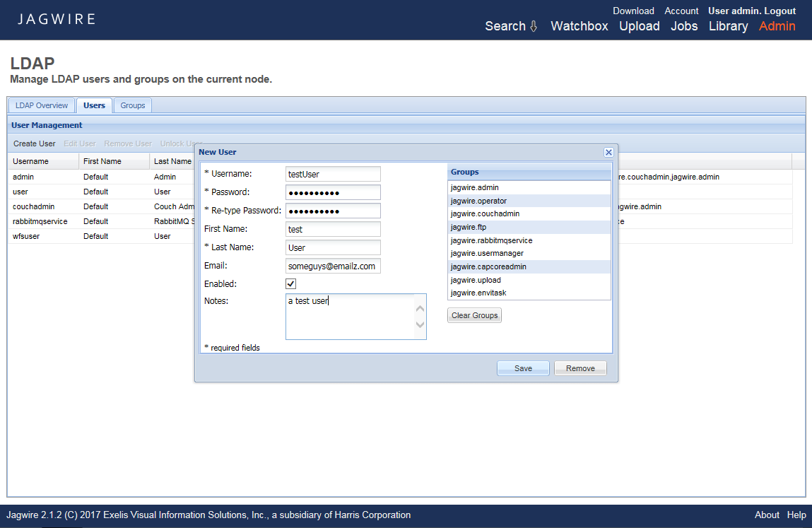
Task: Go to the Library page
Action: pyautogui.click(x=728, y=26)
